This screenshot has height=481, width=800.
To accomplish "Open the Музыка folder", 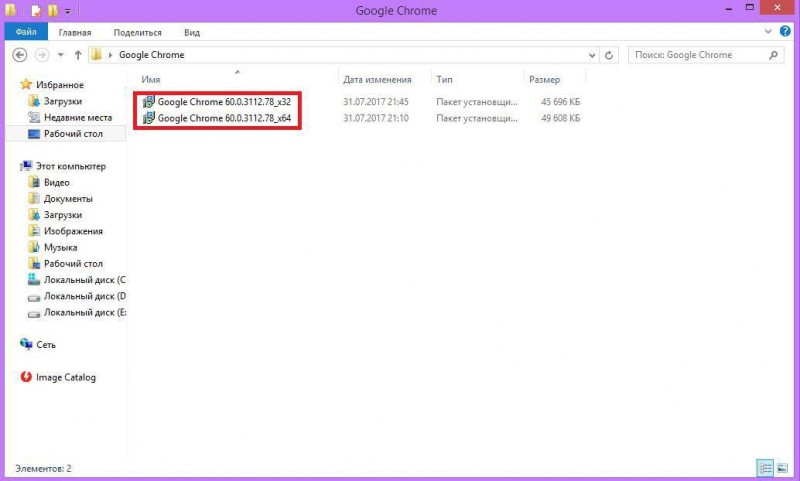I will point(60,247).
